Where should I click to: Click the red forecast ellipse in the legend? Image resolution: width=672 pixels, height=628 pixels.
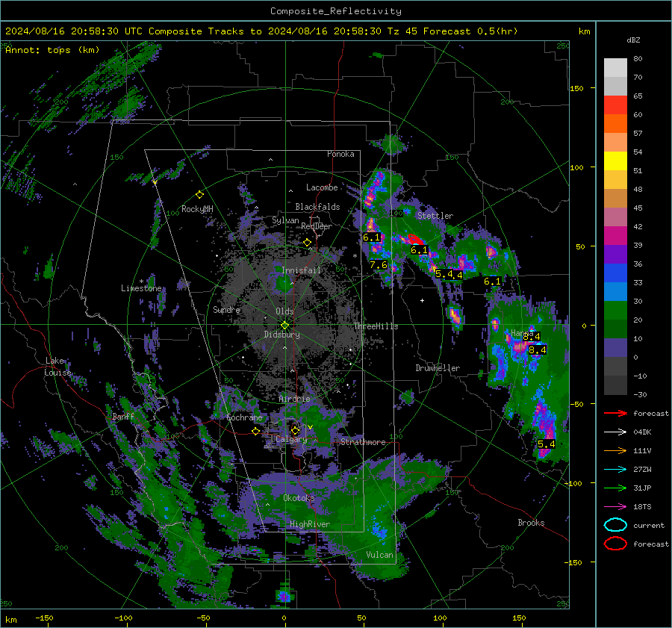point(615,544)
